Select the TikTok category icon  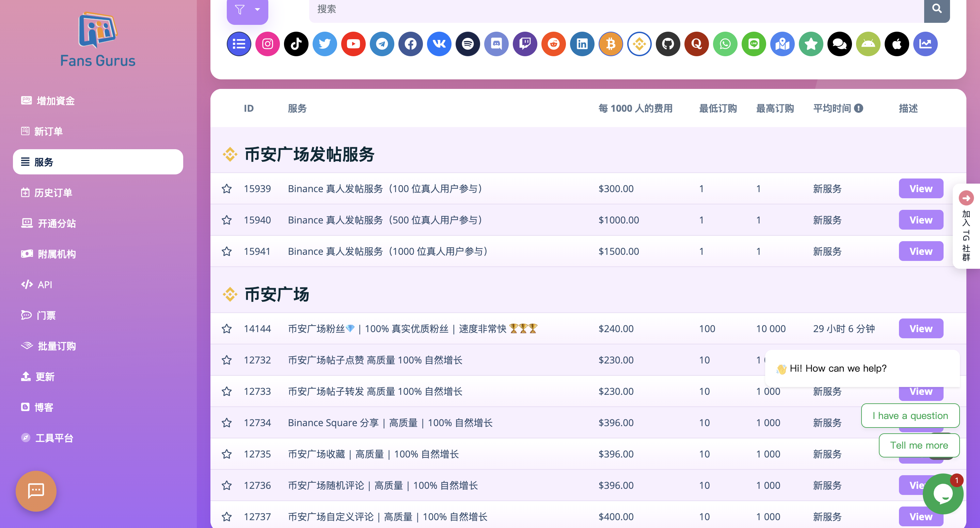[x=296, y=44]
